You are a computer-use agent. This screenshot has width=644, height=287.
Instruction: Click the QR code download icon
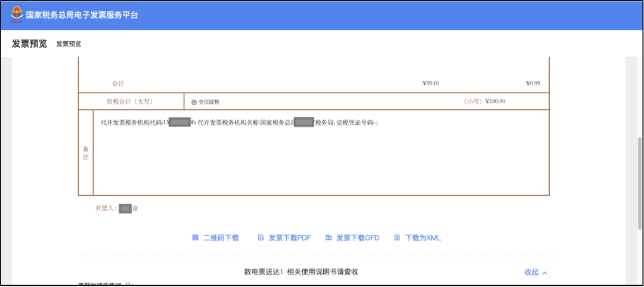coord(196,237)
